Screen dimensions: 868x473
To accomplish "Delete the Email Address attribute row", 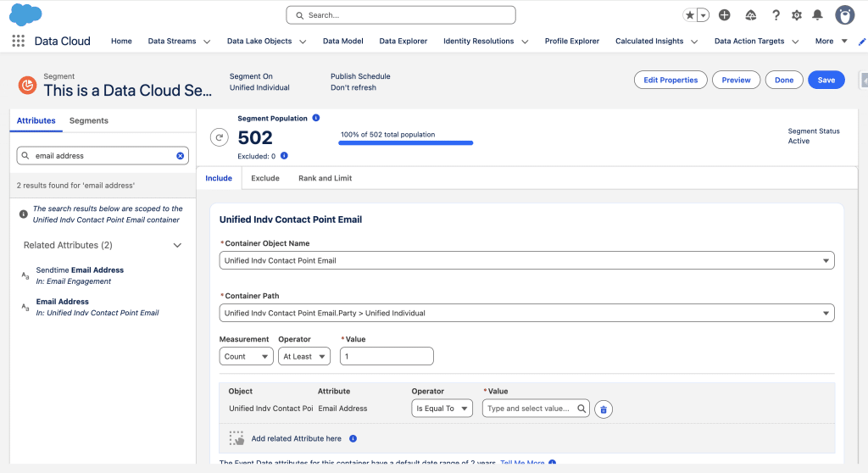I will 604,409.
